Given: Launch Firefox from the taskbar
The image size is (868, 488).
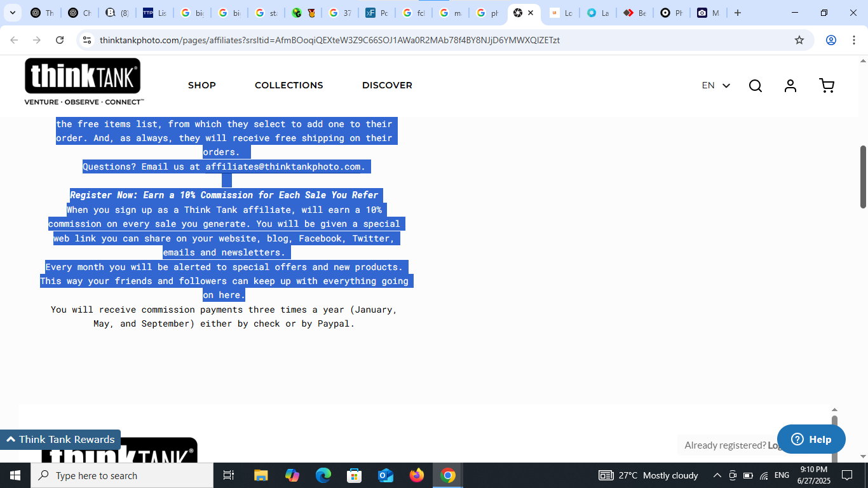Looking at the screenshot, I should coord(417,475).
